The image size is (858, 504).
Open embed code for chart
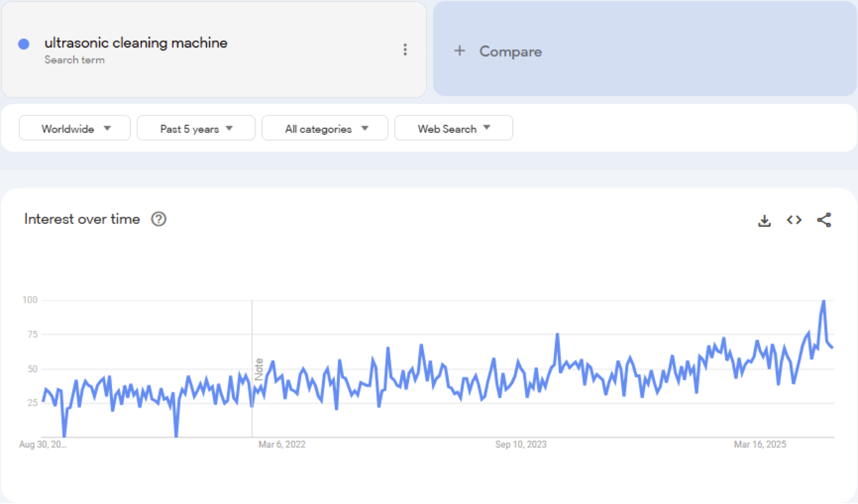tap(794, 220)
